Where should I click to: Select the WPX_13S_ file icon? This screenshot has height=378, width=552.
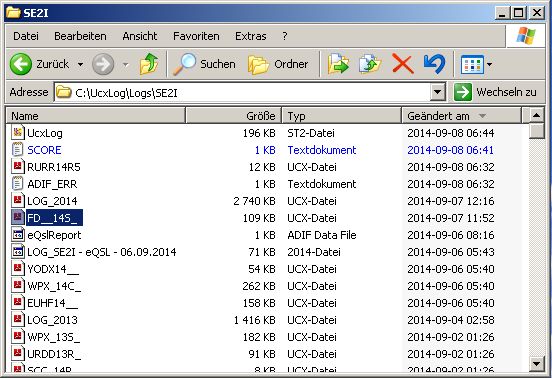pos(18,336)
